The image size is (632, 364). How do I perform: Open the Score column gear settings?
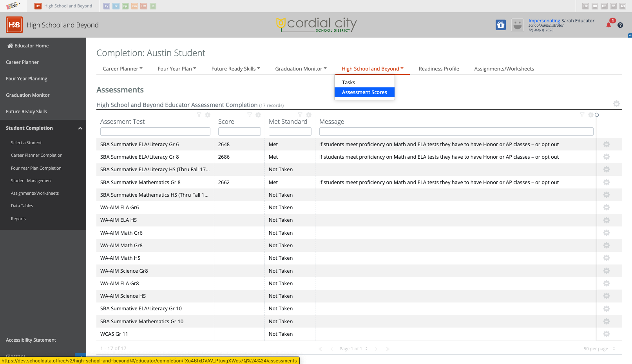pyautogui.click(x=258, y=115)
